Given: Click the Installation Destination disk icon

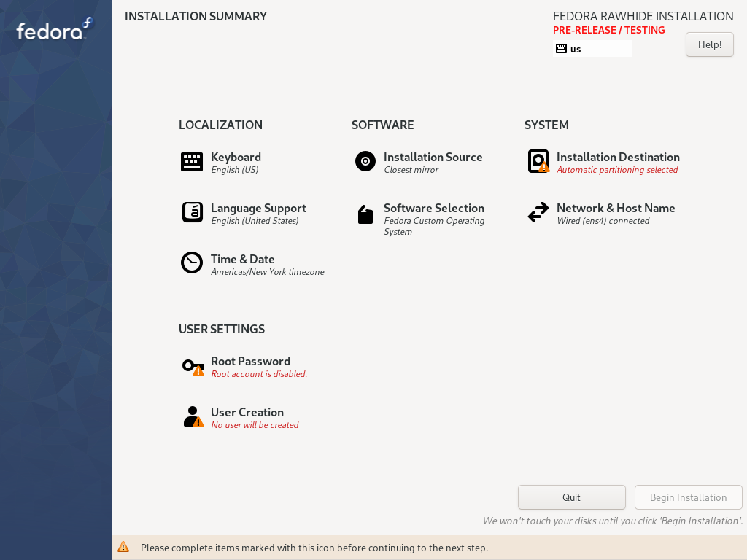Looking at the screenshot, I should (x=538, y=161).
